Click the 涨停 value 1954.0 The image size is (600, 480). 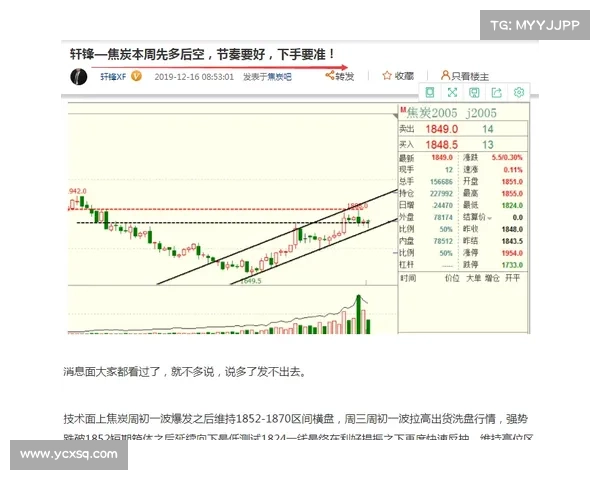pyautogui.click(x=513, y=253)
